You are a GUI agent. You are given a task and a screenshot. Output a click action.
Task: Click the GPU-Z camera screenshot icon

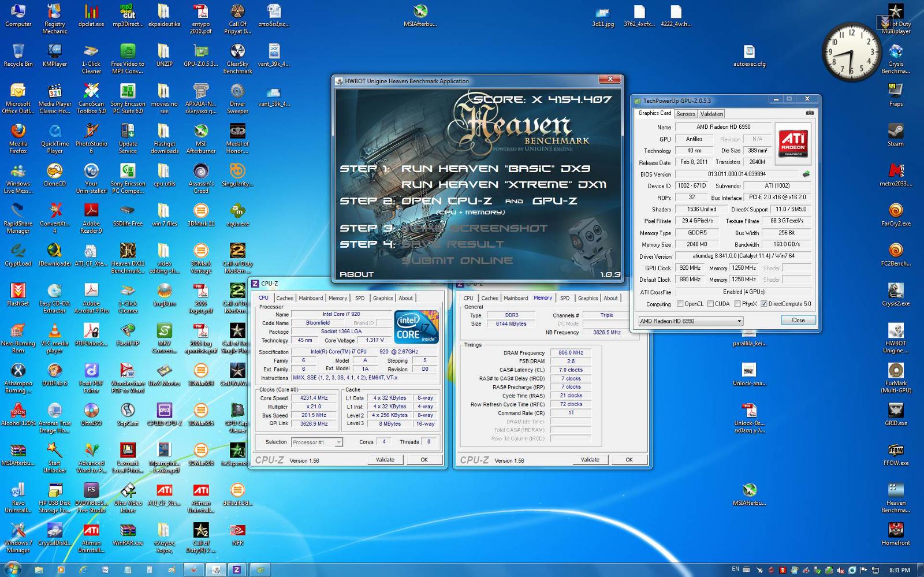point(810,113)
